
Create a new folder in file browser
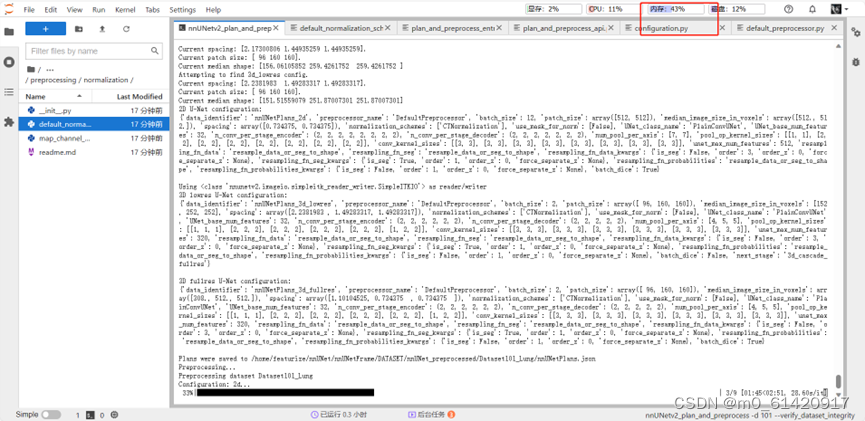(x=79, y=29)
